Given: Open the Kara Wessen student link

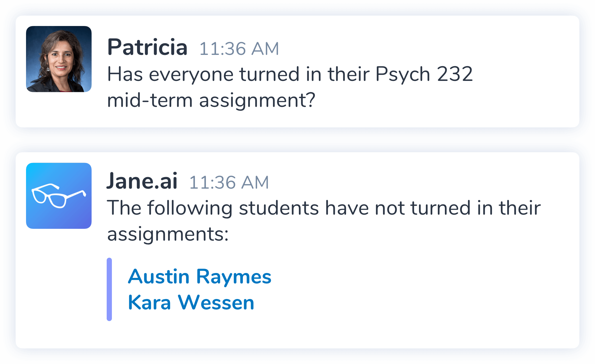Looking at the screenshot, I should coord(191,302).
